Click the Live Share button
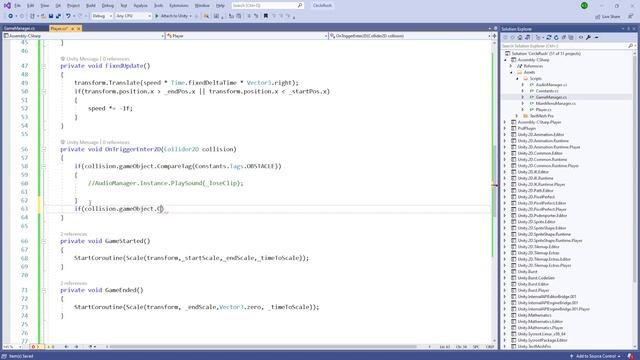The width and height of the screenshot is (640, 360). click(608, 17)
